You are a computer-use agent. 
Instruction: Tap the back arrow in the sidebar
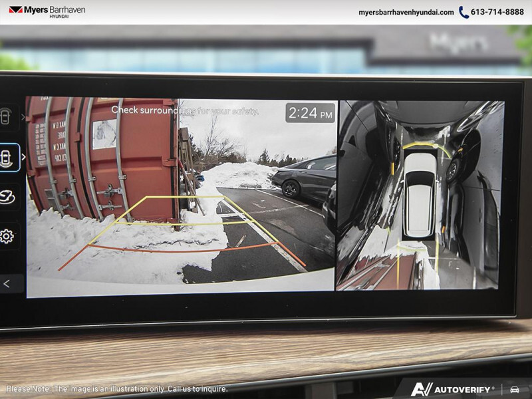pos(7,283)
